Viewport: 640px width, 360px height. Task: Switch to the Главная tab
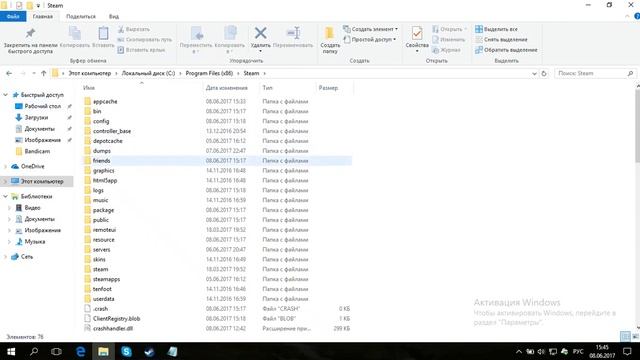(x=43, y=16)
